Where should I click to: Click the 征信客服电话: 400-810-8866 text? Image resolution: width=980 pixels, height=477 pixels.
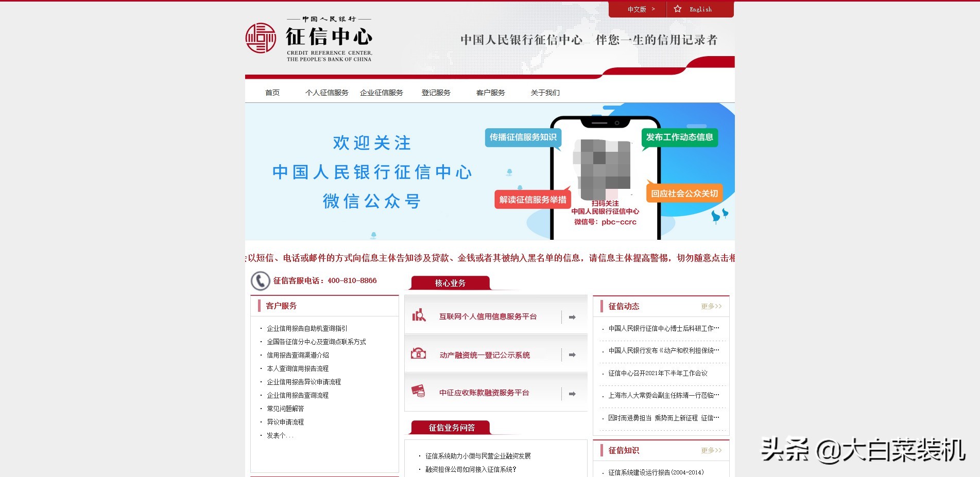click(x=325, y=280)
